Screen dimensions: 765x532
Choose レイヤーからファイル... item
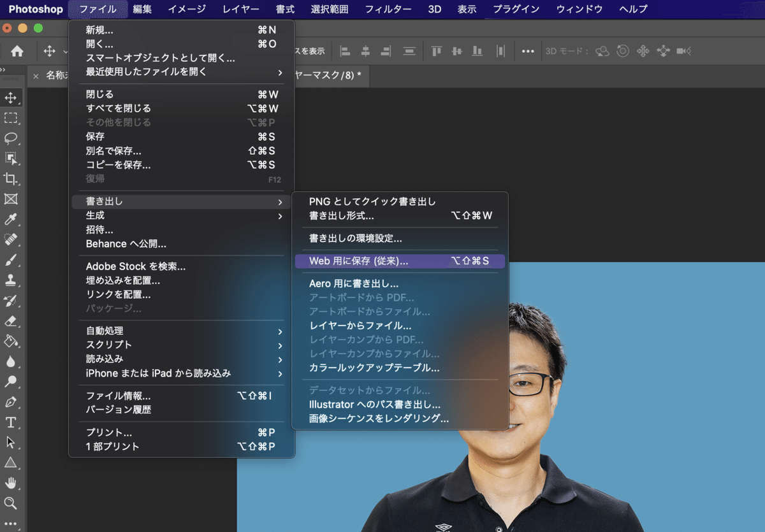click(x=399, y=326)
